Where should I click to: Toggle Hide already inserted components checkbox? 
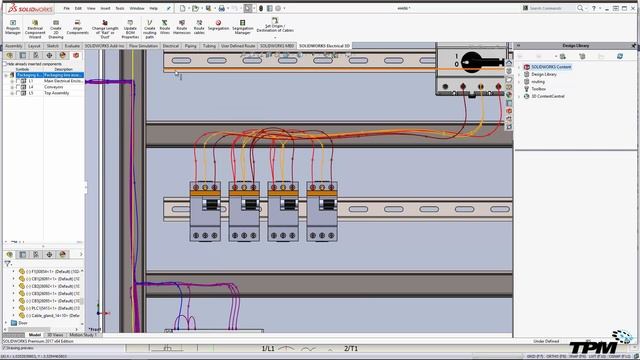coord(5,64)
